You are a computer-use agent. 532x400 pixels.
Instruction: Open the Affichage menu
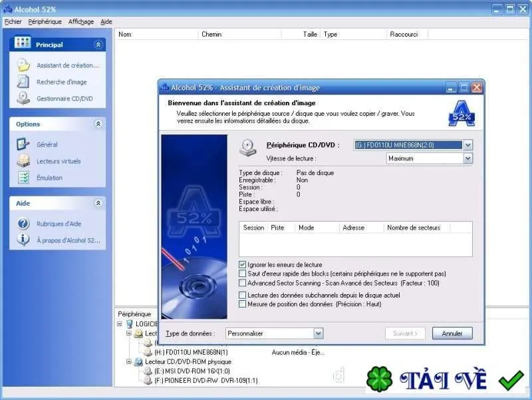81,22
